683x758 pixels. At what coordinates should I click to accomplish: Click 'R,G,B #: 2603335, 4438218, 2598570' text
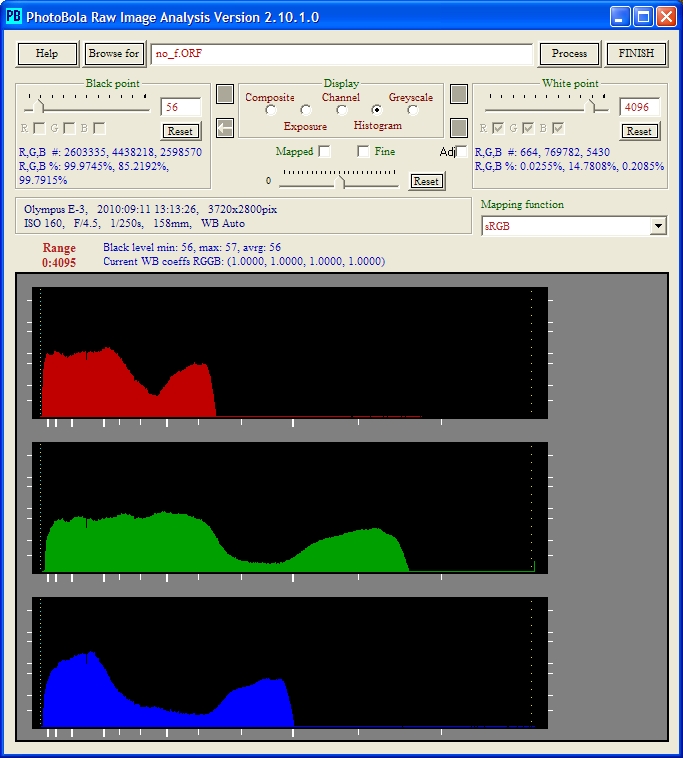coord(110,152)
